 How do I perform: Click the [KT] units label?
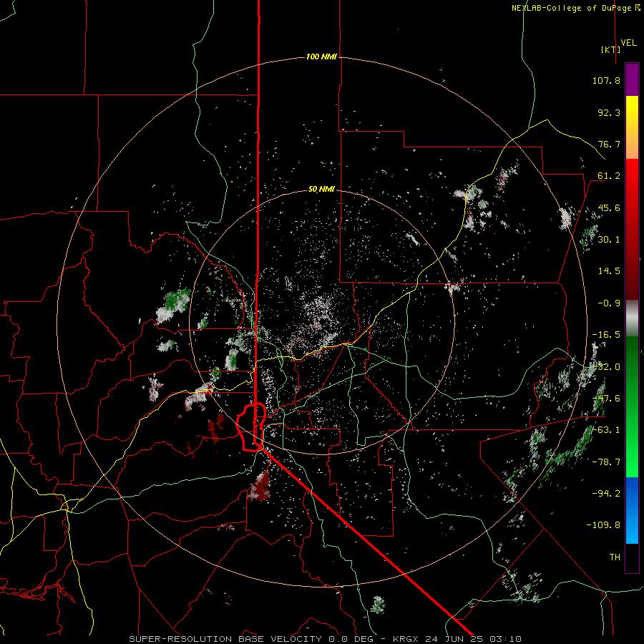[x=610, y=49]
